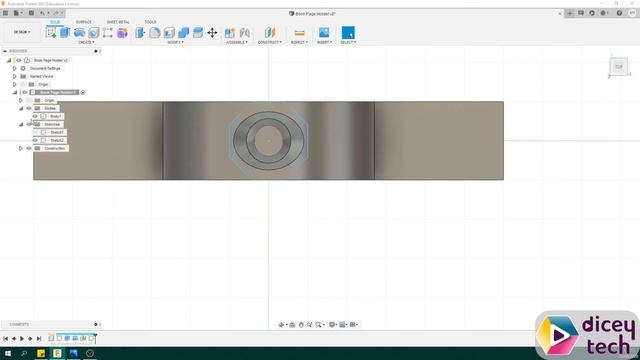Select the Fillet tool
The height and width of the screenshot is (360, 640).
(x=155, y=32)
